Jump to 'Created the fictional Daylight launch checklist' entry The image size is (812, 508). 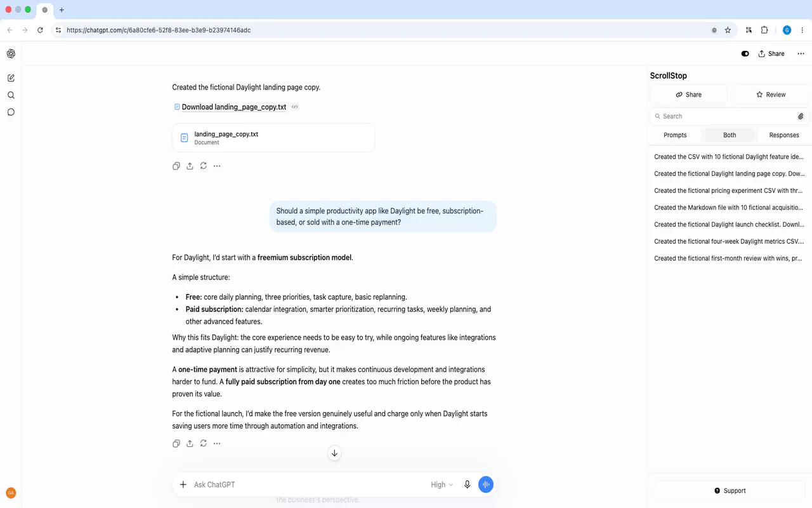pyautogui.click(x=729, y=224)
